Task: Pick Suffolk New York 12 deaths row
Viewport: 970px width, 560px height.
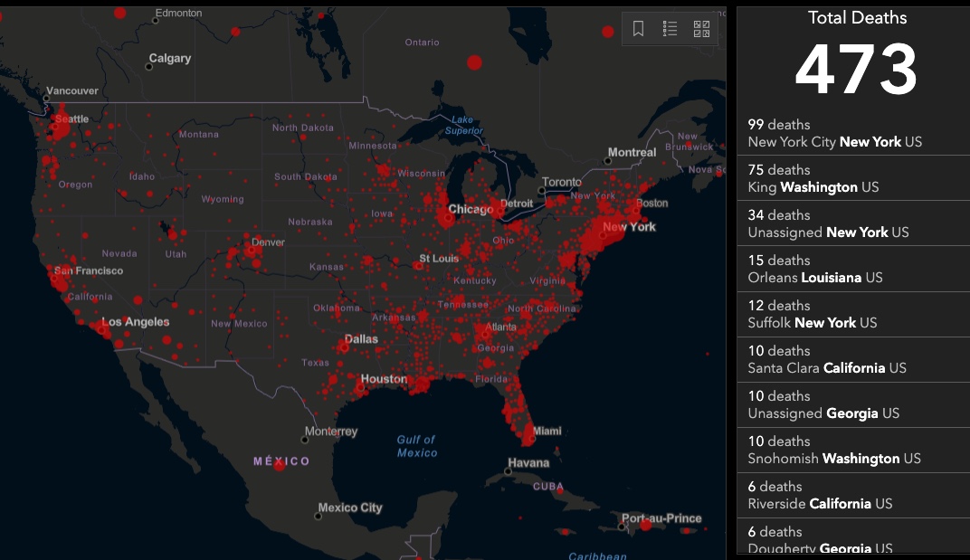Action: pos(852,314)
